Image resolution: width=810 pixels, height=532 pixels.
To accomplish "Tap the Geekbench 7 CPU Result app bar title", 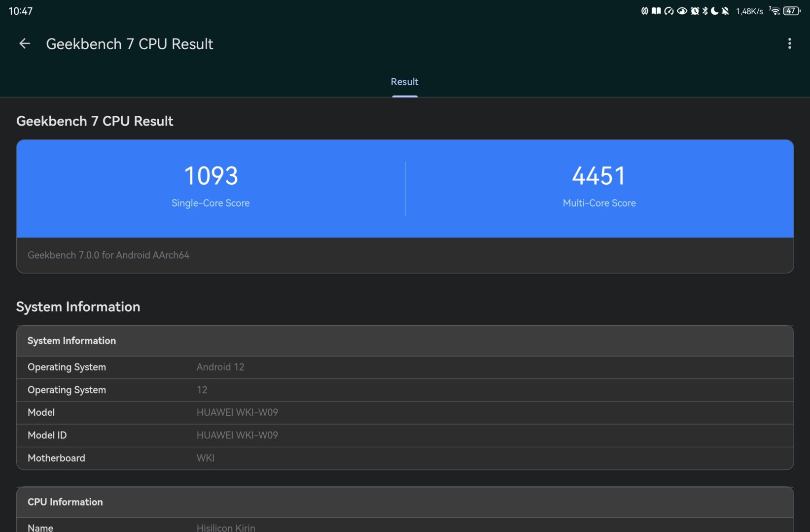I will (x=130, y=44).
